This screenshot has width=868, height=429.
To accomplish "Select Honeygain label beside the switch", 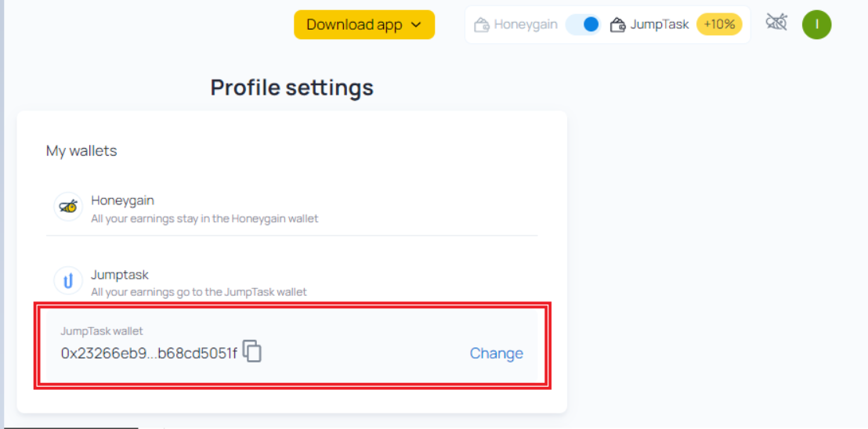I will point(526,24).
